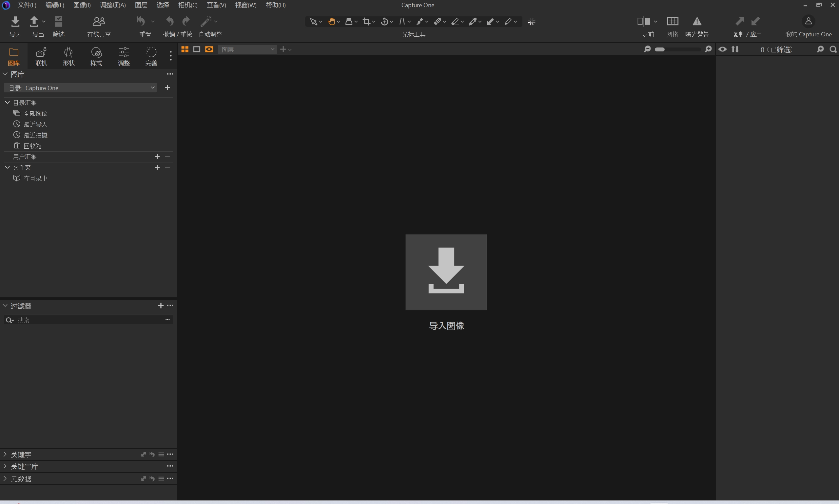Click the large Import Images button
The image size is (839, 504).
pyautogui.click(x=446, y=272)
